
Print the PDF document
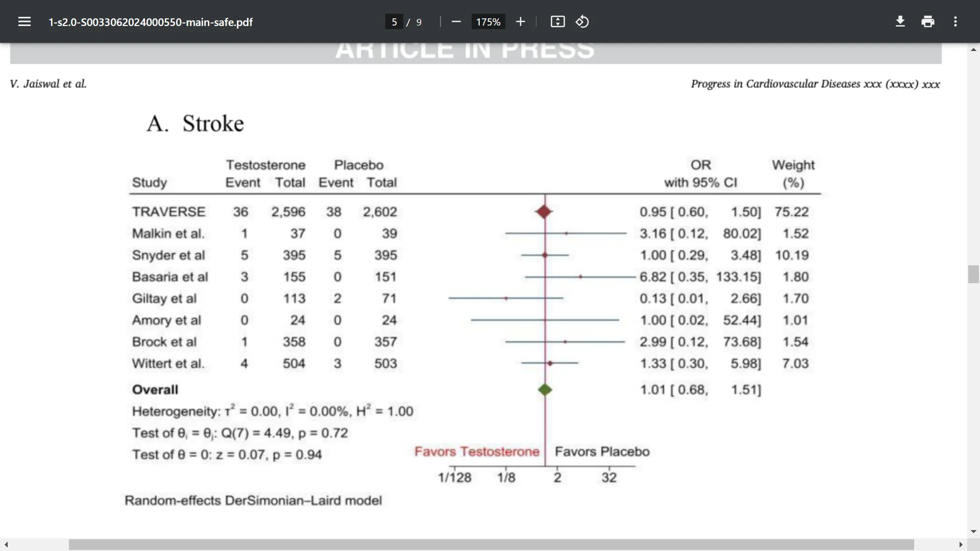pos(928,21)
